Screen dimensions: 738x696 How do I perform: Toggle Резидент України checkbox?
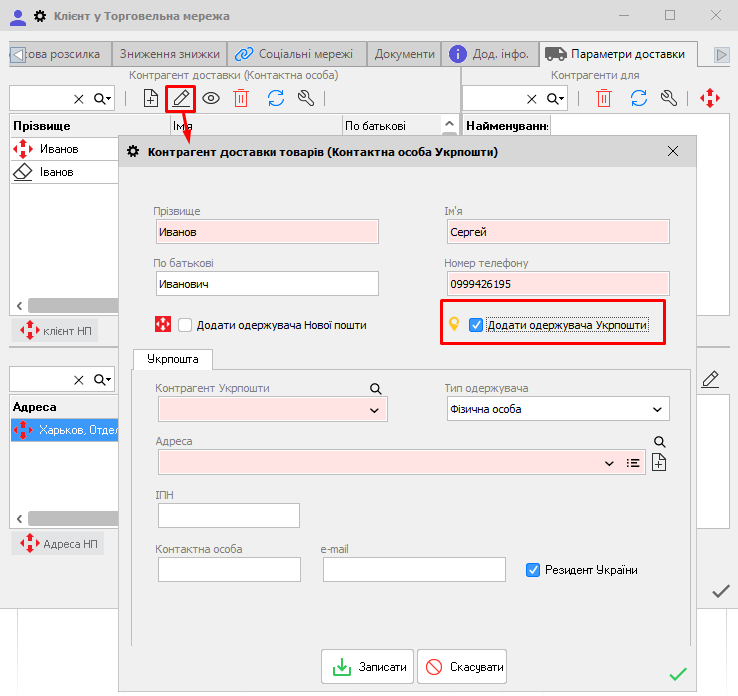[533, 570]
